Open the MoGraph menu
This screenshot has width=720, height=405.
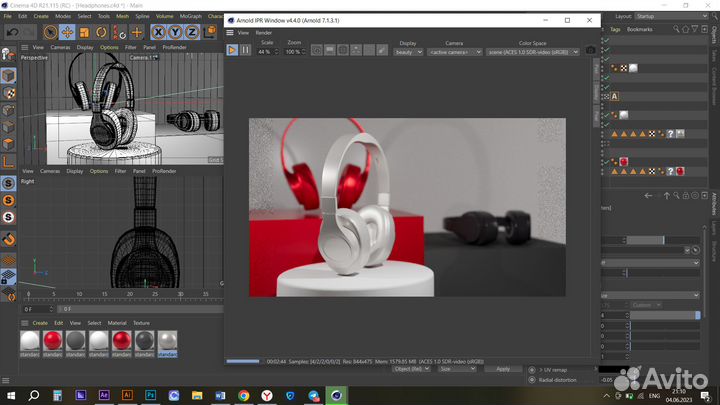pos(190,16)
